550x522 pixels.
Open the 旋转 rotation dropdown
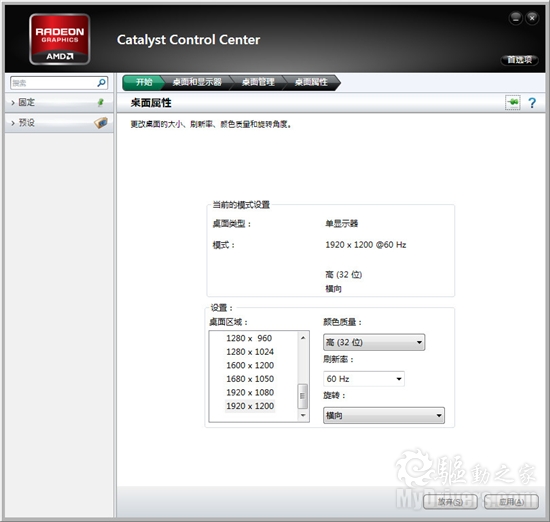(384, 415)
